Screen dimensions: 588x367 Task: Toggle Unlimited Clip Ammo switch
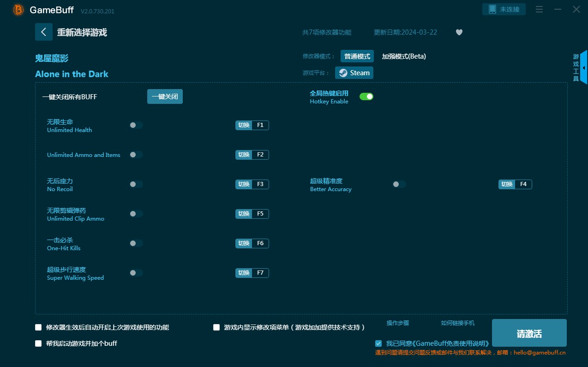tap(136, 214)
